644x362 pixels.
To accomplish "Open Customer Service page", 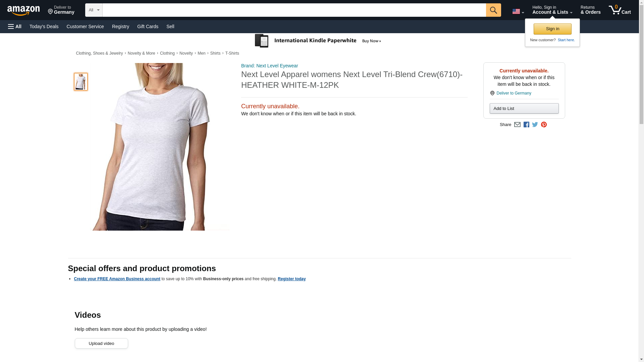I will point(85,26).
